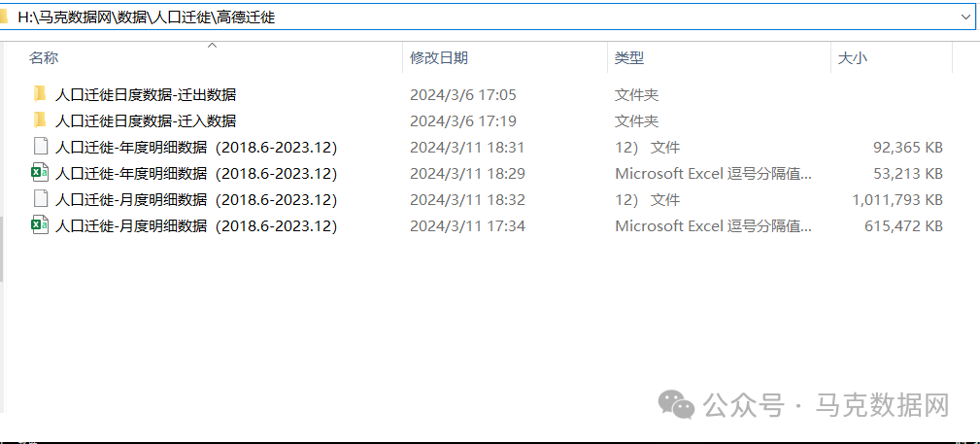Click the date 2024/3/11 18:32
Screen dimensions: 980x444
point(467,200)
